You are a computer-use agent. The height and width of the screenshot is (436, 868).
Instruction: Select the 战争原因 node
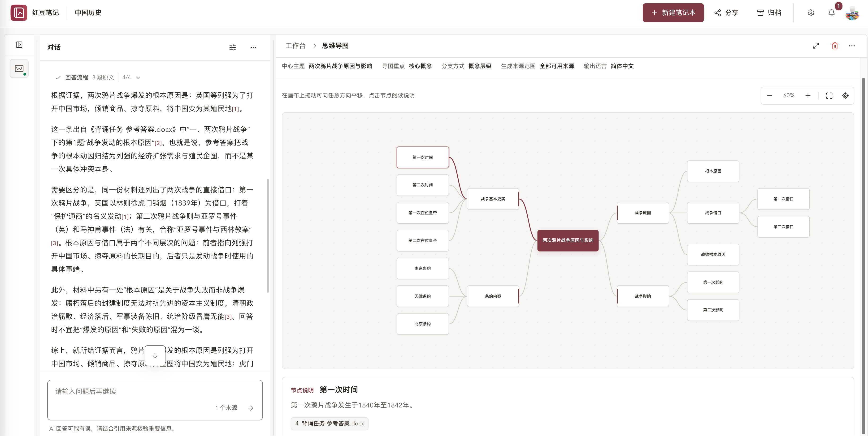[643, 213]
